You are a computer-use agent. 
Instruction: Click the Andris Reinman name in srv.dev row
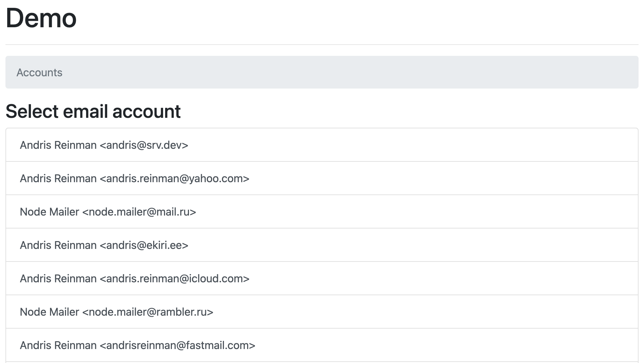(x=58, y=145)
